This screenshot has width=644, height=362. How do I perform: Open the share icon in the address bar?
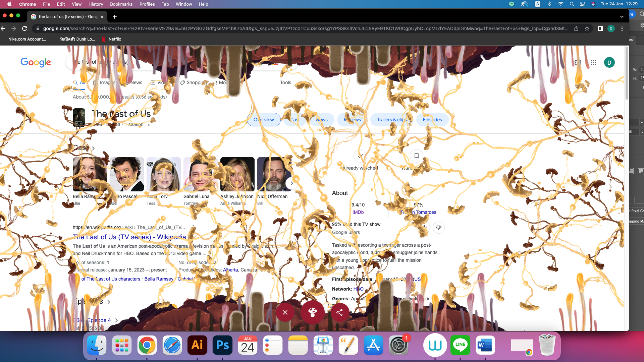point(576,28)
